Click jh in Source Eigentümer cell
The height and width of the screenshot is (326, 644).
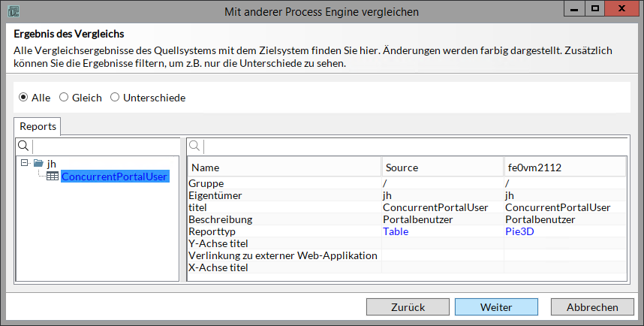point(387,195)
